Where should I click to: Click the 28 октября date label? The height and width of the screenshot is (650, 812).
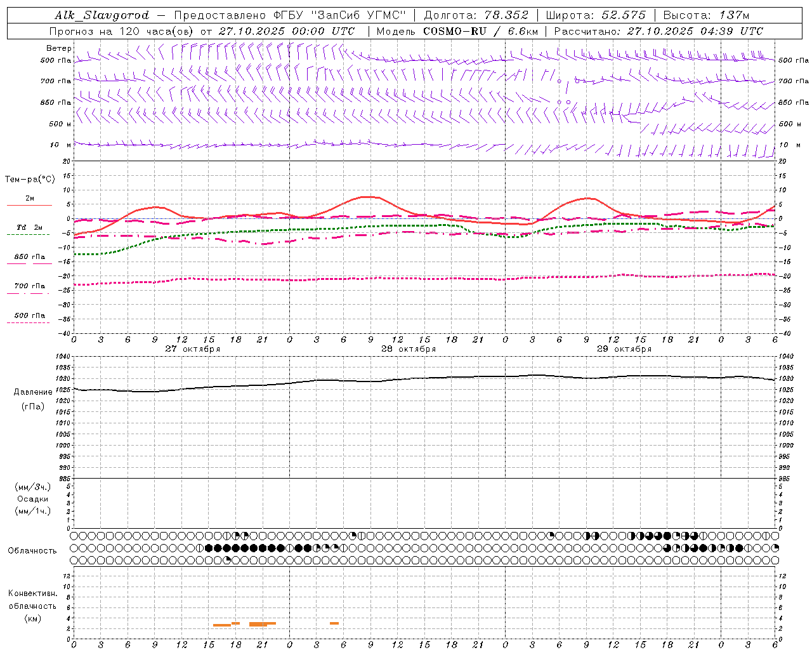tap(409, 349)
